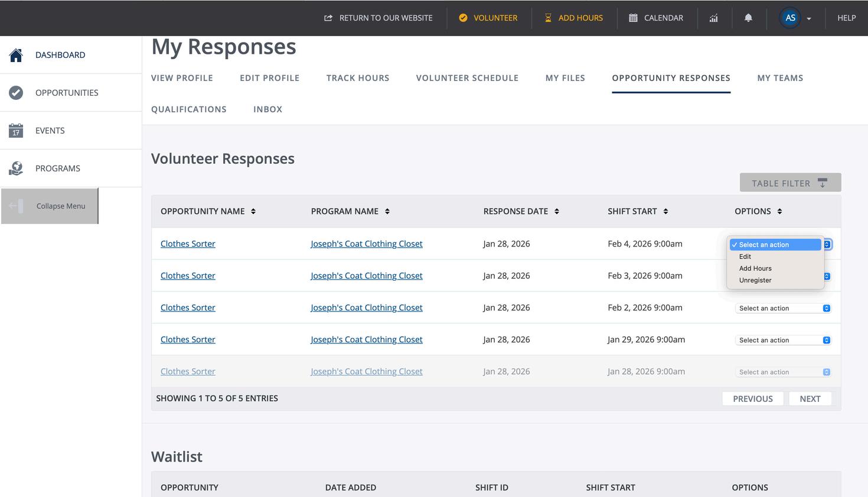
Task: Open the notifications bell
Action: click(748, 18)
